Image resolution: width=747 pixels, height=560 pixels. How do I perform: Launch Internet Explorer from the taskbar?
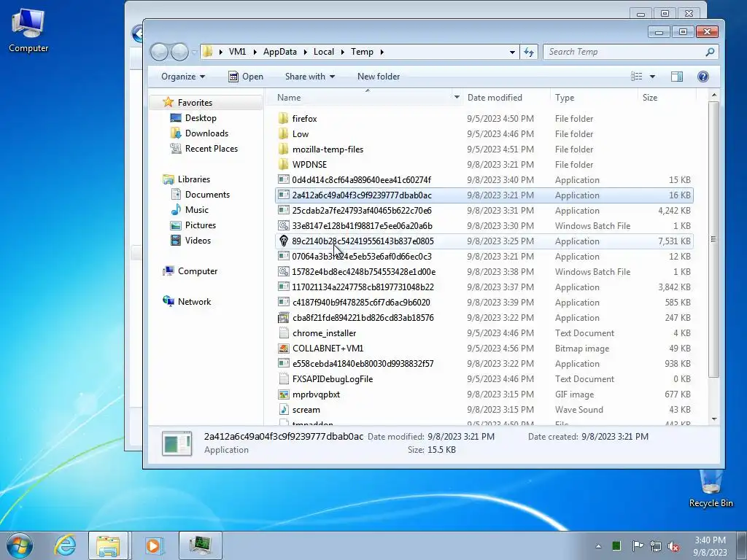point(65,545)
